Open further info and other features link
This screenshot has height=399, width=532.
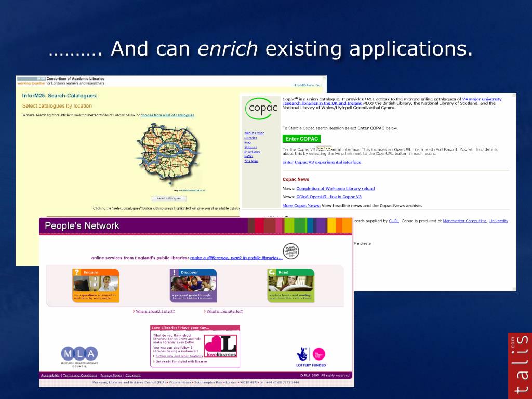point(179,356)
